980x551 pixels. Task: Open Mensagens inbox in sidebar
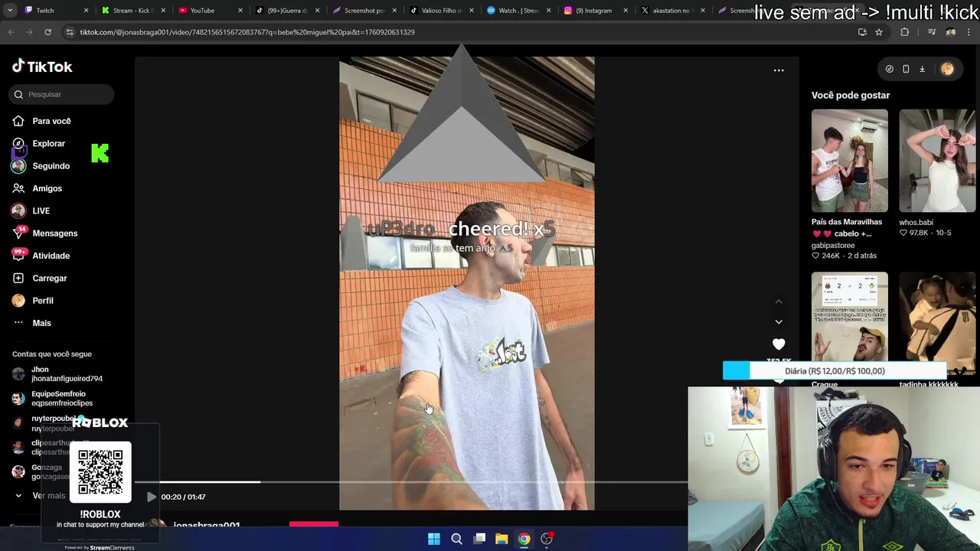click(x=45, y=233)
